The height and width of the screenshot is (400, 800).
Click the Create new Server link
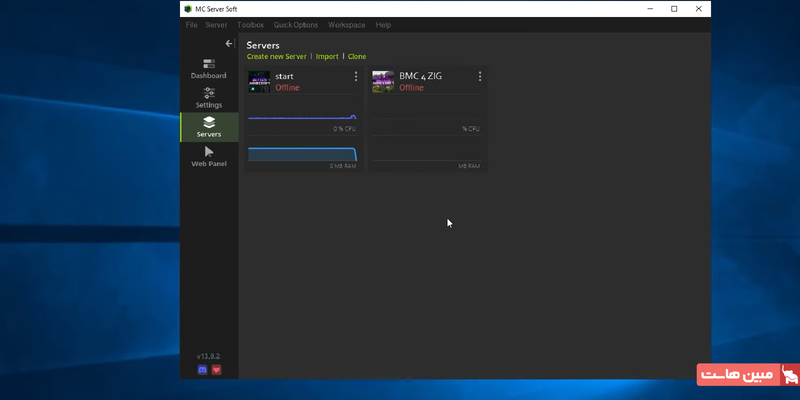277,57
